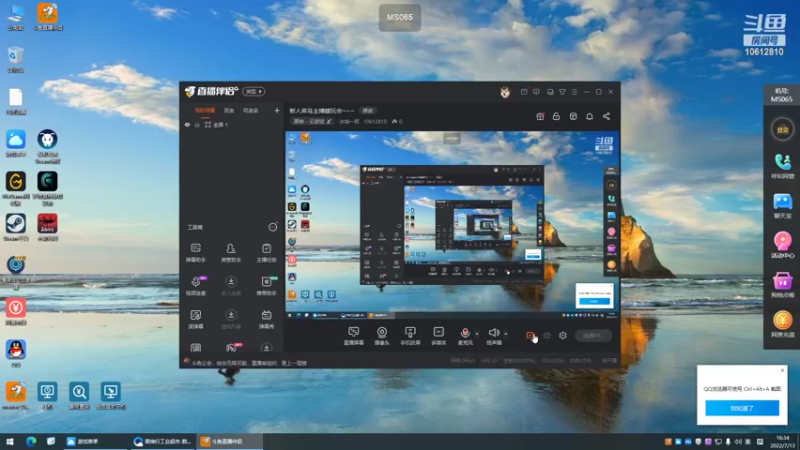Open 聊天室 on the right sidebar

782,206
